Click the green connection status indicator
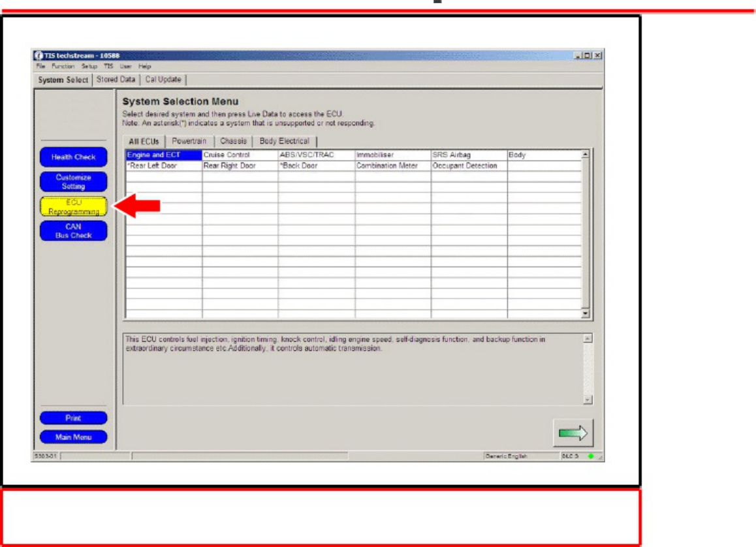Image resolution: width=756 pixels, height=547 pixels. coord(591,456)
